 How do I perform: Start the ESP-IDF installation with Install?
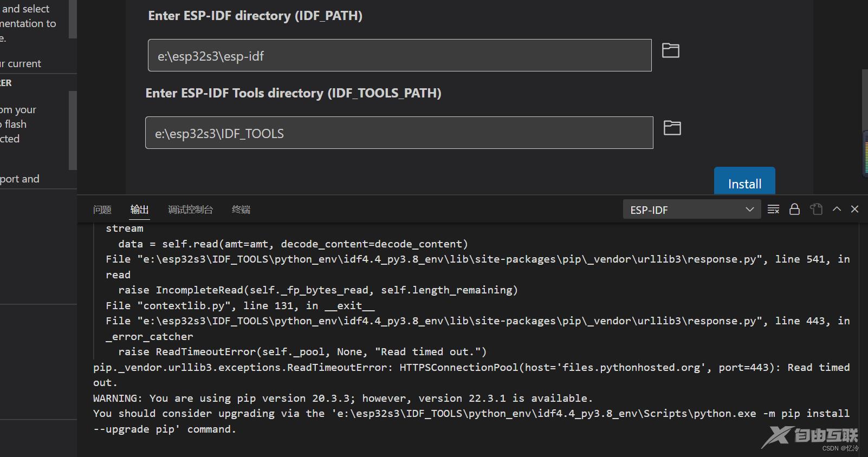click(x=744, y=182)
